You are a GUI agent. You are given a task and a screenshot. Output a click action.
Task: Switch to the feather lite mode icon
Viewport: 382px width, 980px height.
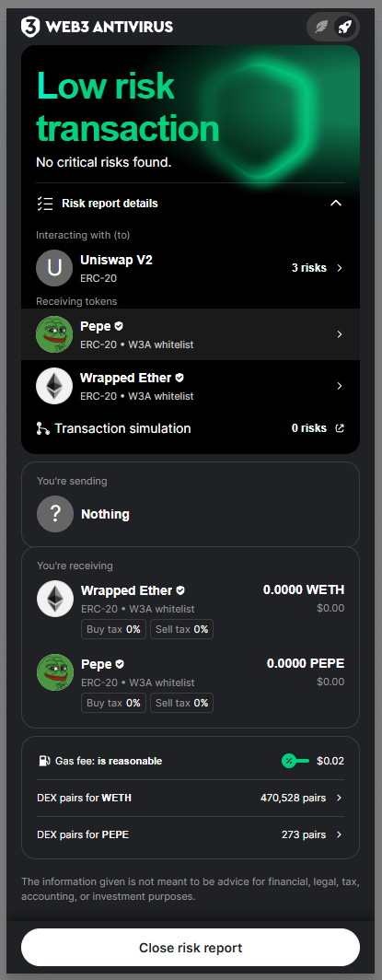321,27
